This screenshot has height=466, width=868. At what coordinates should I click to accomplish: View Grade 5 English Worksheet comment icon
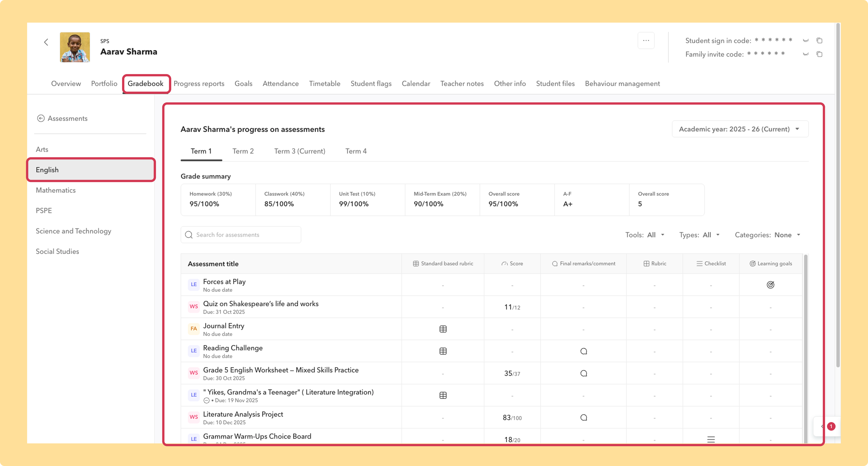[584, 373]
